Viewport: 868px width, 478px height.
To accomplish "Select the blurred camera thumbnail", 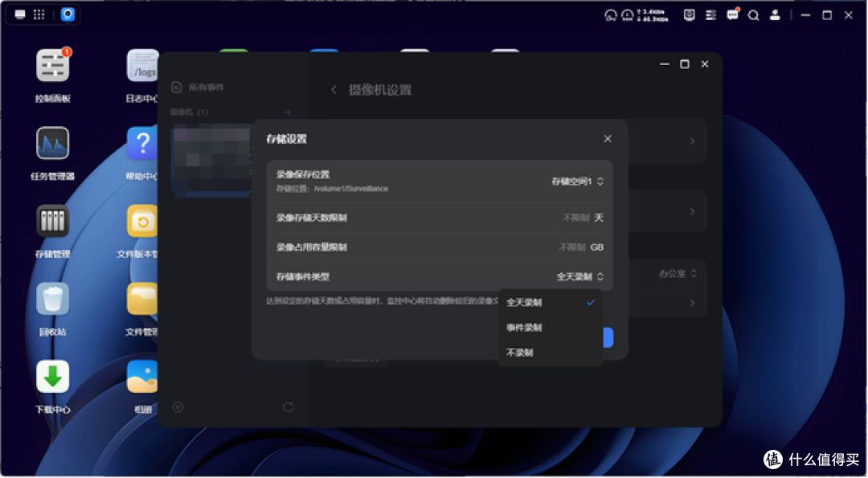I will click(211, 161).
